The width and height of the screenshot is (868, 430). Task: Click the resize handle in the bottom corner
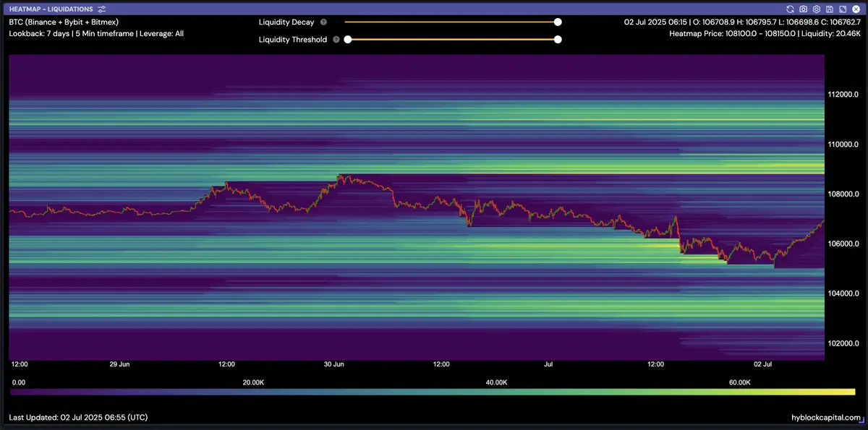861,421
